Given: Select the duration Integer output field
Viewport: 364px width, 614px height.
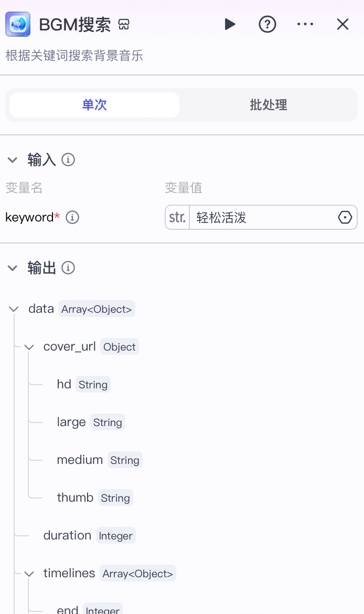Looking at the screenshot, I should pos(67,535).
